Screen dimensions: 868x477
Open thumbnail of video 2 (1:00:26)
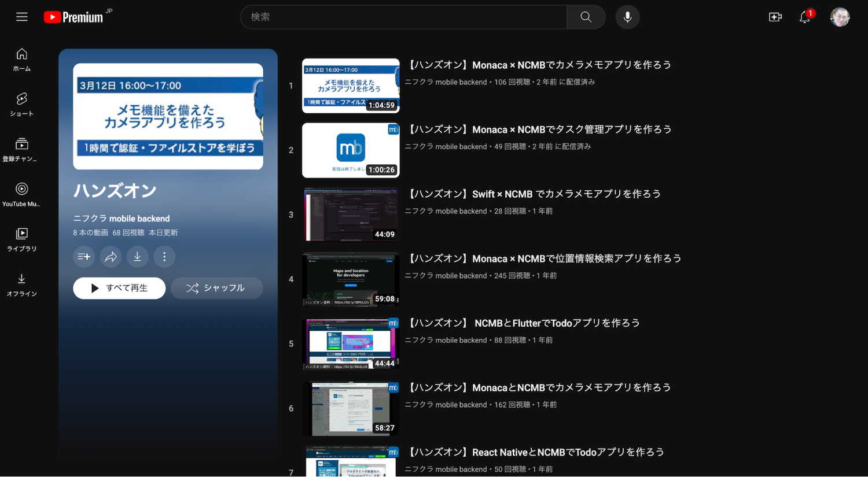pos(351,150)
